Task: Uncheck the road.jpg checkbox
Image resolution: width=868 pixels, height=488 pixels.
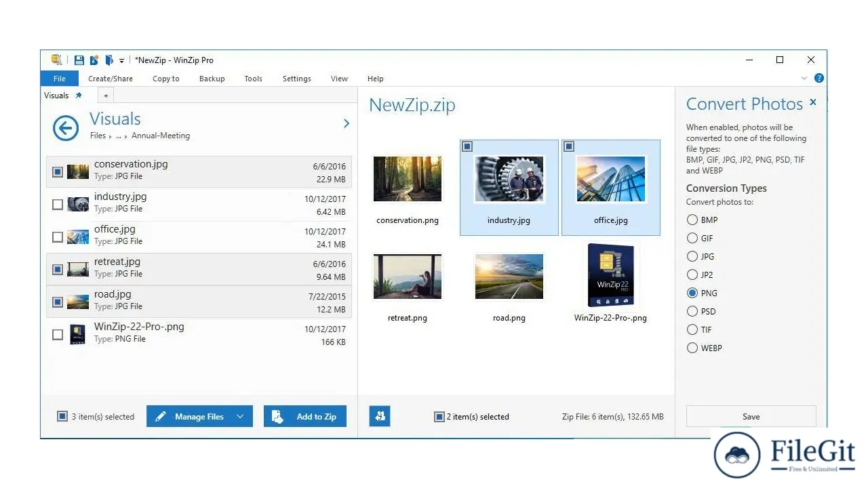Action: 58,302
